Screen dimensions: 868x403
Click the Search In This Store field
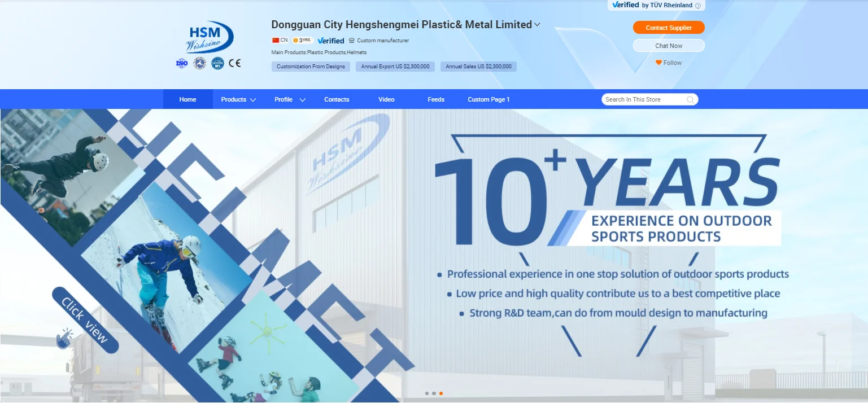(x=644, y=100)
